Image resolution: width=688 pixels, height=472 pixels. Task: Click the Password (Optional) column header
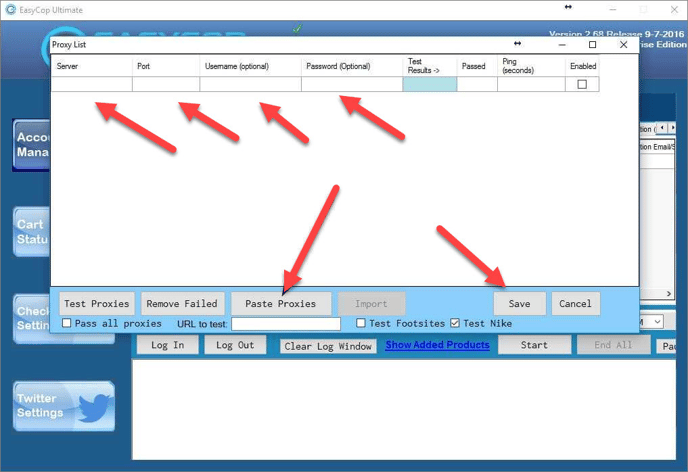[352, 66]
